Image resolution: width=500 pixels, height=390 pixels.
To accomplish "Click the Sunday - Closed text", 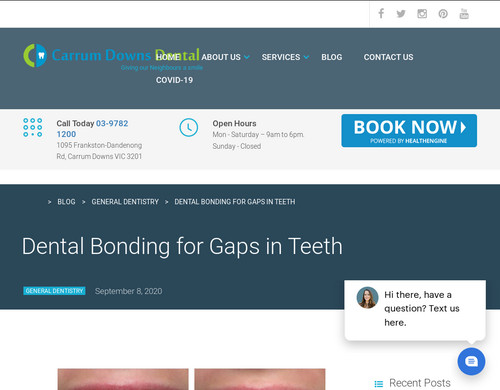I will [x=237, y=146].
